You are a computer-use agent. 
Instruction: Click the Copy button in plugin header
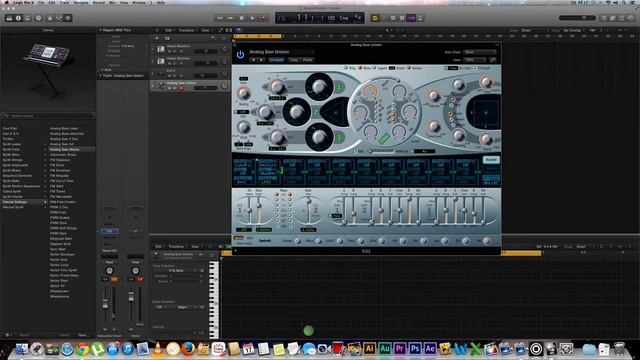[294, 60]
